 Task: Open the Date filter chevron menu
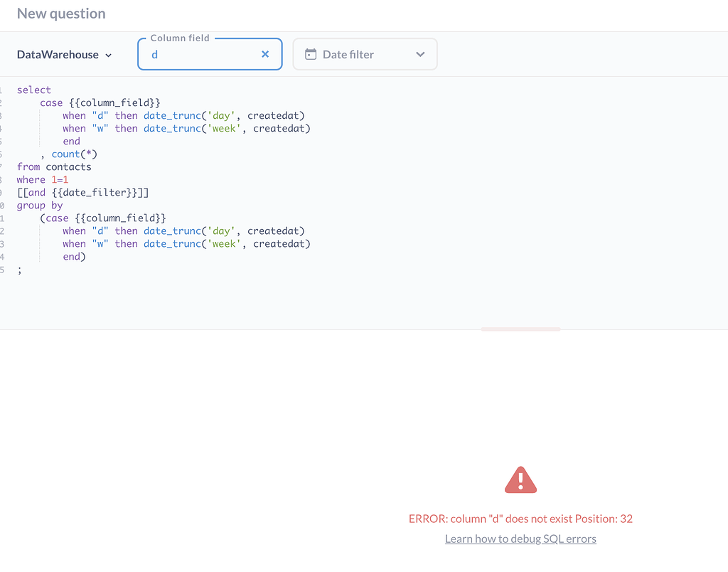tap(419, 53)
